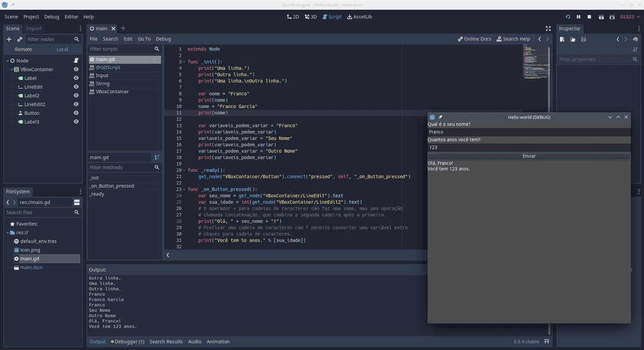Toggle visibility of LineEdit2 node
This screenshot has width=644, height=350.
[76, 104]
